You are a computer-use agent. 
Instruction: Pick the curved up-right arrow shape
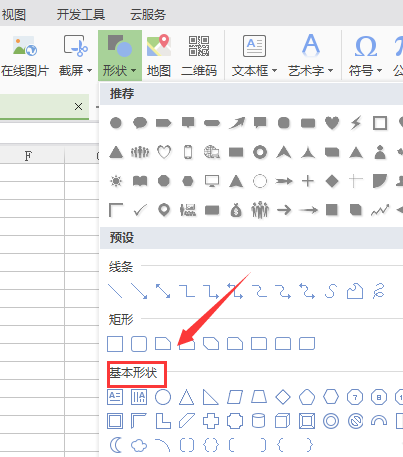click(237, 123)
